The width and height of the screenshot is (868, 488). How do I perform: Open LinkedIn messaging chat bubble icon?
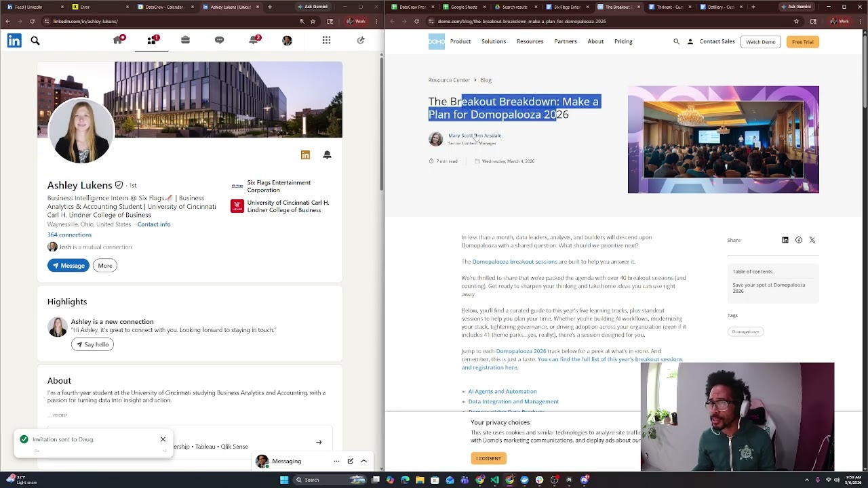[219, 41]
